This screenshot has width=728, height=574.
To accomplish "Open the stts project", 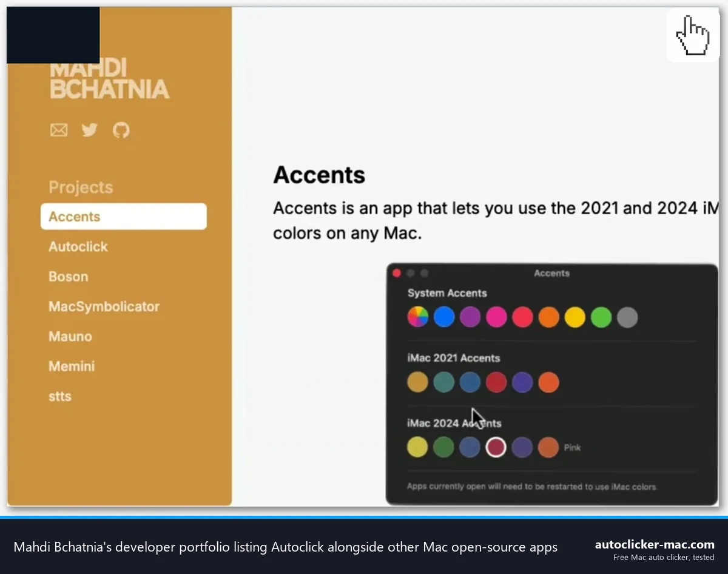I will click(60, 396).
